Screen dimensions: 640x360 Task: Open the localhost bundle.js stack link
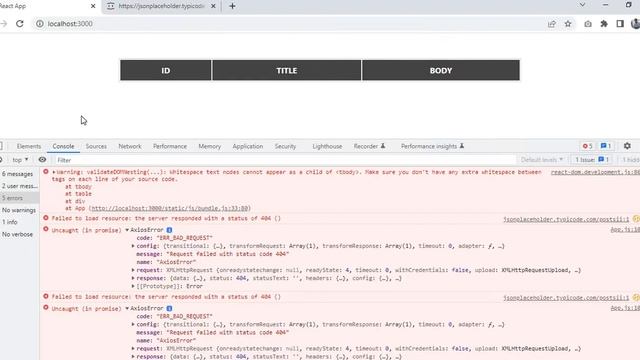[x=169, y=208]
